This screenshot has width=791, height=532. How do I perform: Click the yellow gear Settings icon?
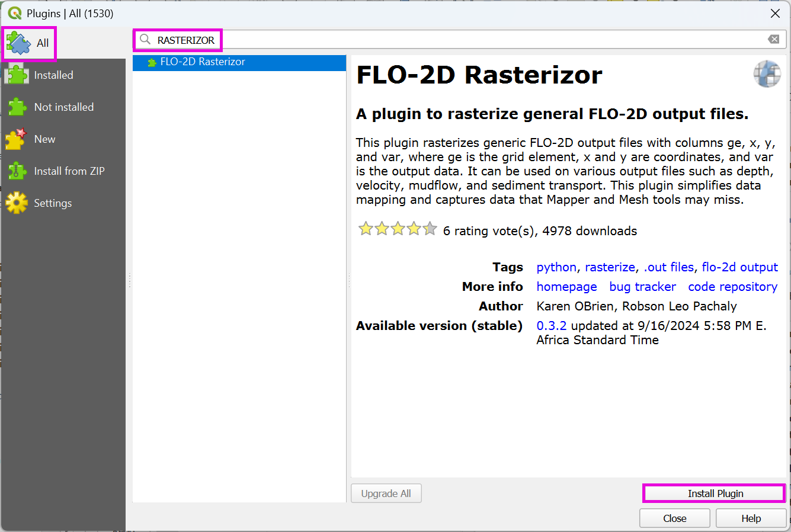tap(17, 203)
